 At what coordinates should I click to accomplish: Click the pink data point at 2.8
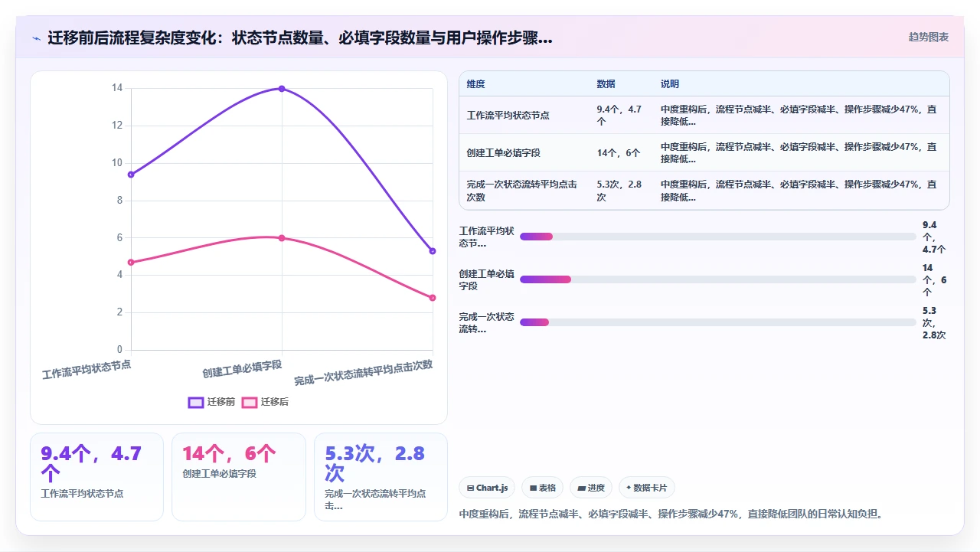pyautogui.click(x=433, y=298)
